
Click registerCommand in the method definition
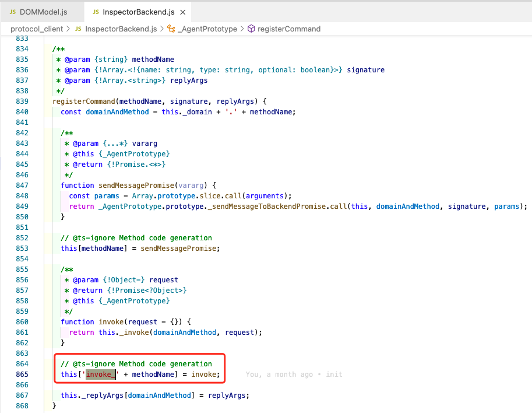pyautogui.click(x=84, y=101)
